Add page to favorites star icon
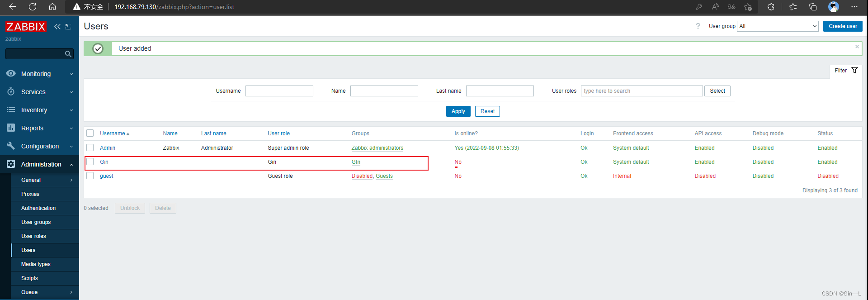 tap(748, 7)
